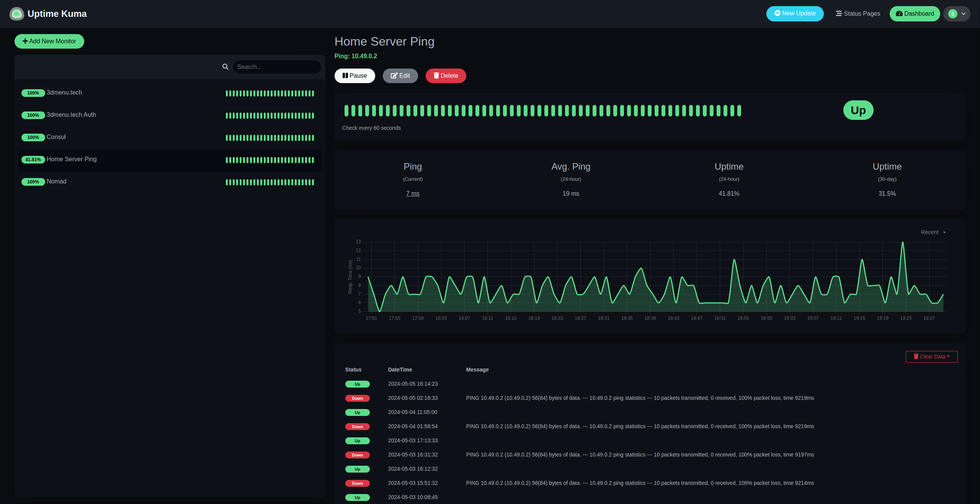Click the user avatar icon
The image size is (980, 504).
[953, 14]
